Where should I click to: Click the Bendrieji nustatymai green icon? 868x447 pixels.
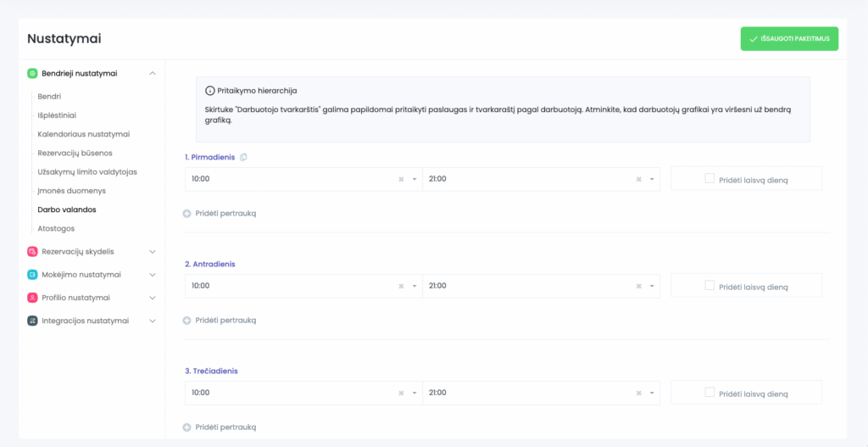[x=32, y=73]
